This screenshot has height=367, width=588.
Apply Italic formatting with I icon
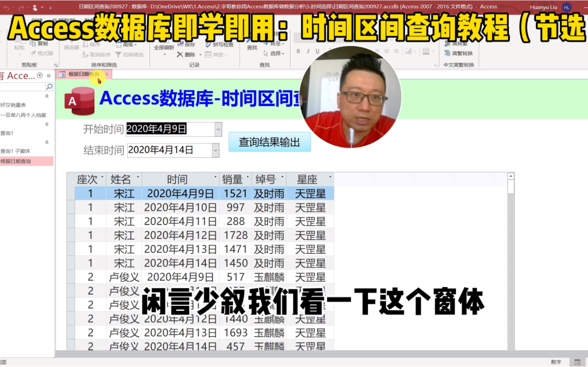[308, 51]
